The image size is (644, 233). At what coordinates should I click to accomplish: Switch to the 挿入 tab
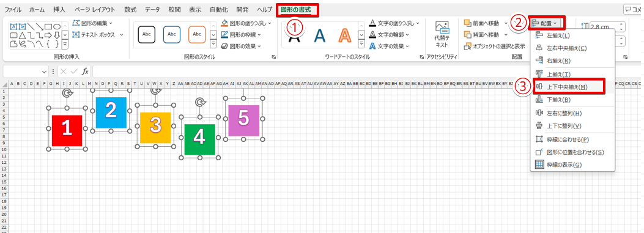point(59,9)
